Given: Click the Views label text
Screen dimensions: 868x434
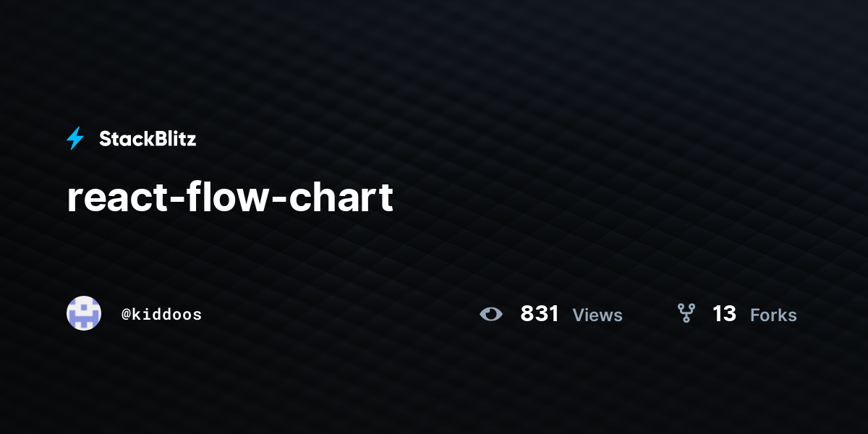Looking at the screenshot, I should [x=597, y=315].
